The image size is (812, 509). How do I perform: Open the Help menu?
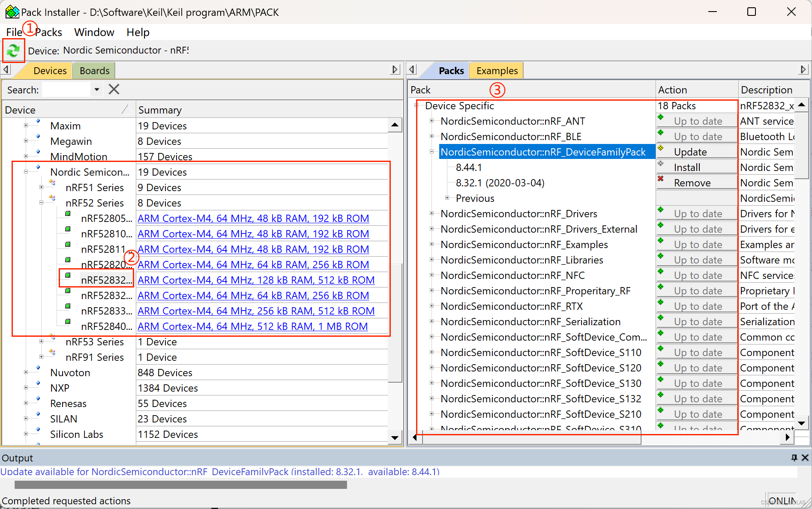pyautogui.click(x=138, y=32)
